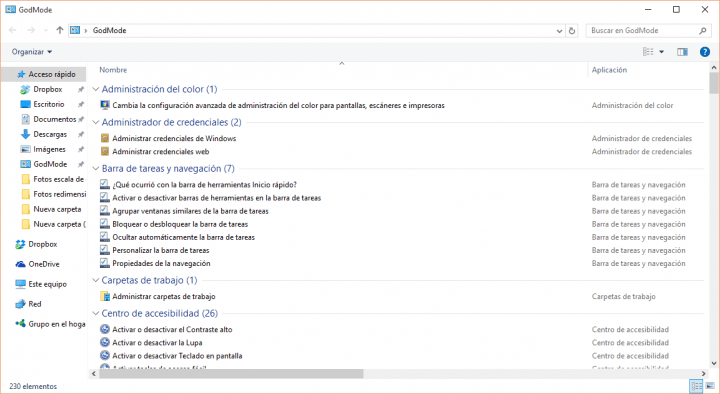Open the help question mark icon
Screen dimensions: 720x394
pos(705,52)
